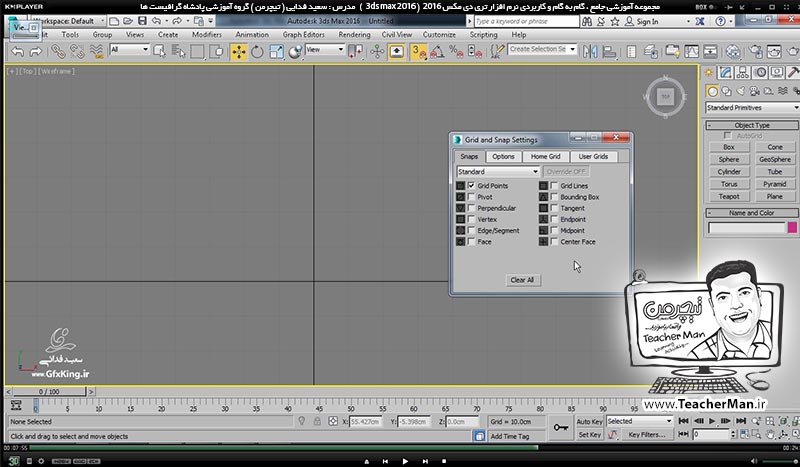Click the GeoSphere object button
This screenshot has height=467, width=800.
774,159
